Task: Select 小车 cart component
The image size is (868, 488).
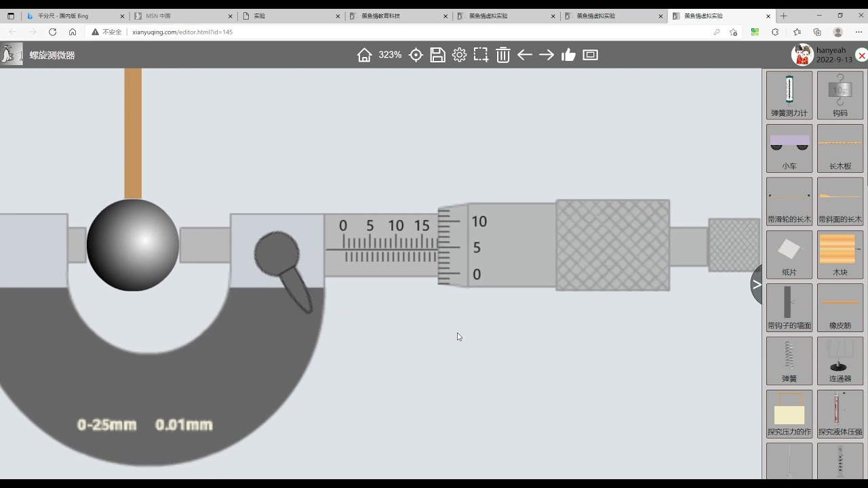Action: point(789,148)
